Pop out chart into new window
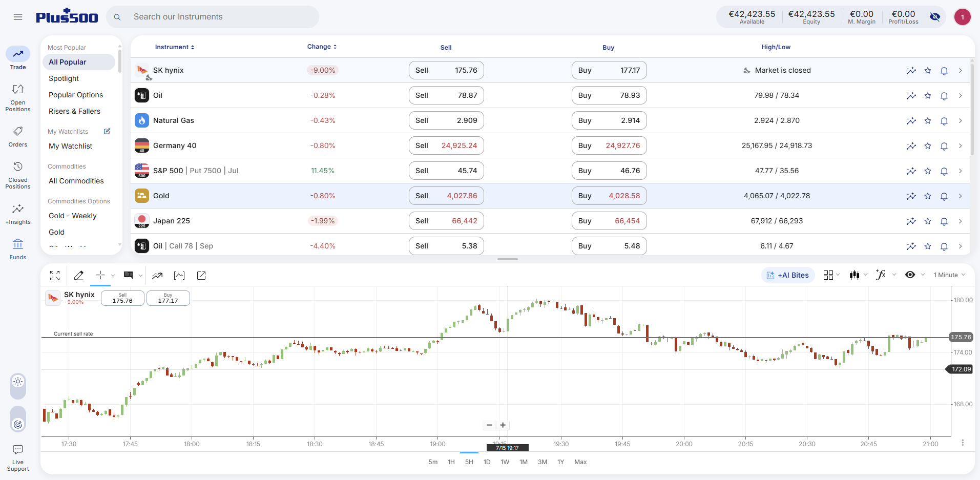 (201, 276)
